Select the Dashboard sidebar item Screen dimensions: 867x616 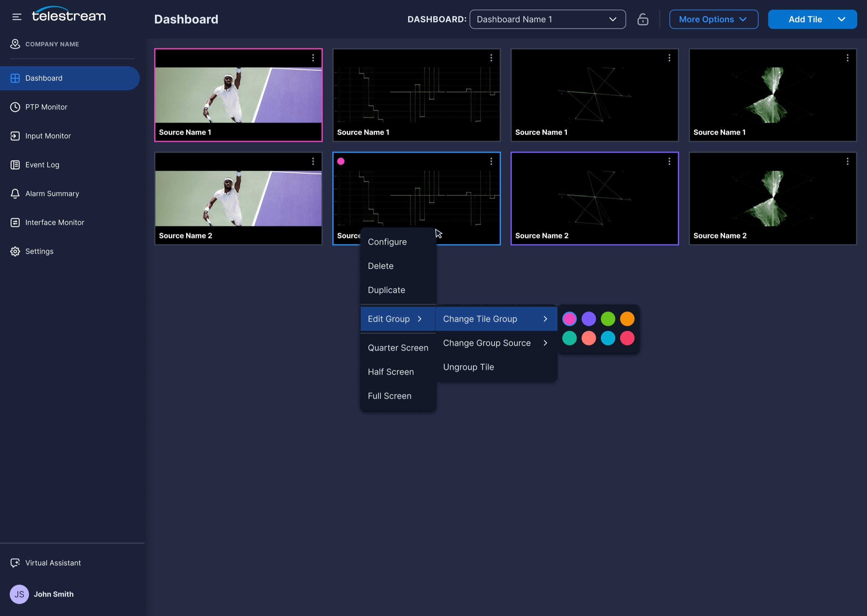click(70, 78)
